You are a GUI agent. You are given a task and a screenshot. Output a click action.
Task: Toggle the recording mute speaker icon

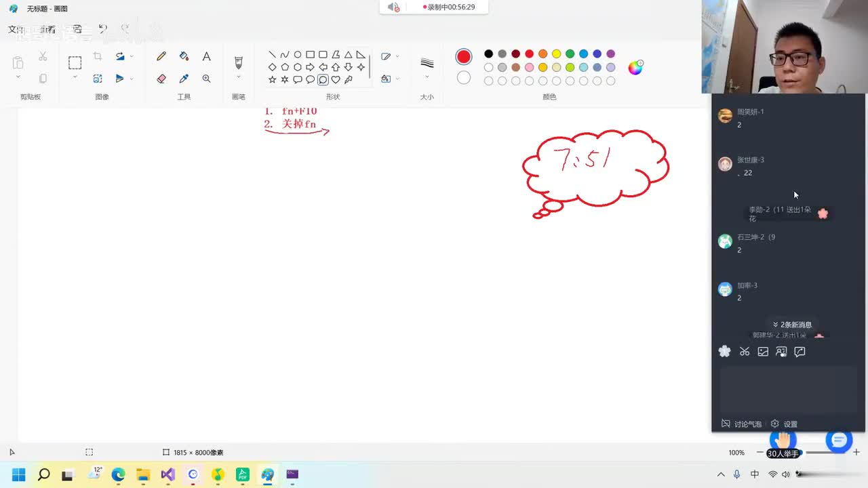(x=393, y=7)
